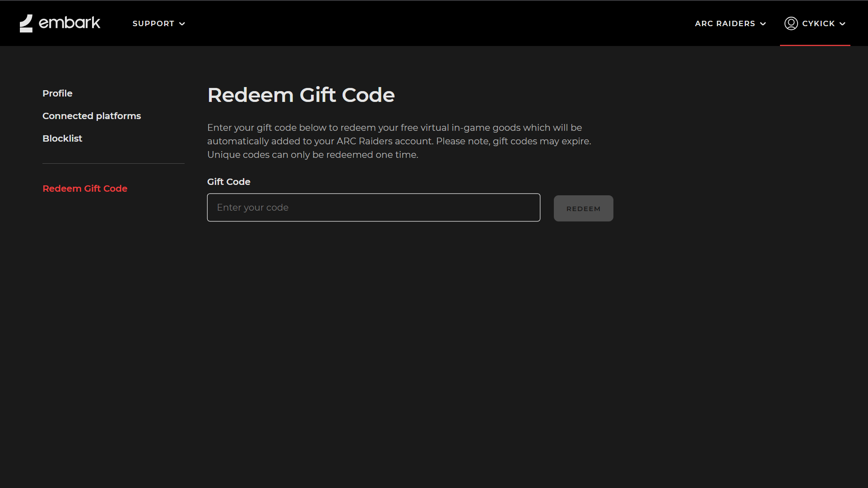Open the Blocklist section
This screenshot has width=868, height=488.
pos(62,138)
